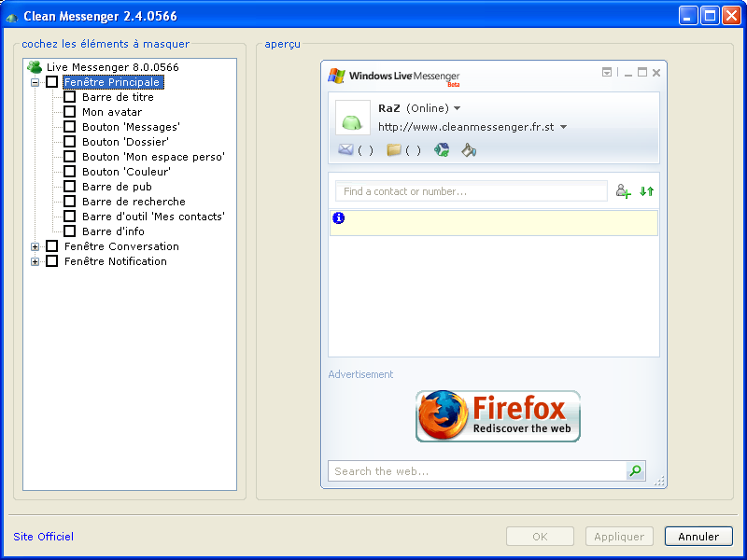747x560 pixels.
Task: Check the Fenêtre Conversation checkbox
Action: point(52,246)
